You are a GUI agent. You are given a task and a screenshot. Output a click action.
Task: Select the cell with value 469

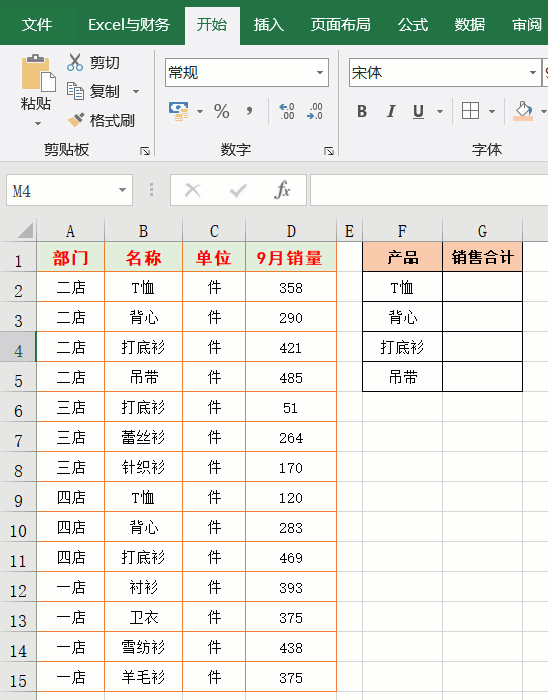tap(291, 557)
